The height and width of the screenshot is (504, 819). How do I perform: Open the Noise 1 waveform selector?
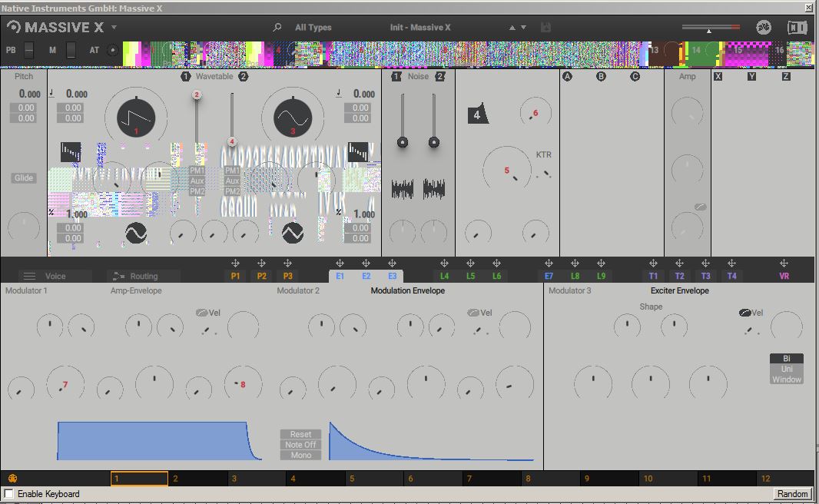point(402,189)
